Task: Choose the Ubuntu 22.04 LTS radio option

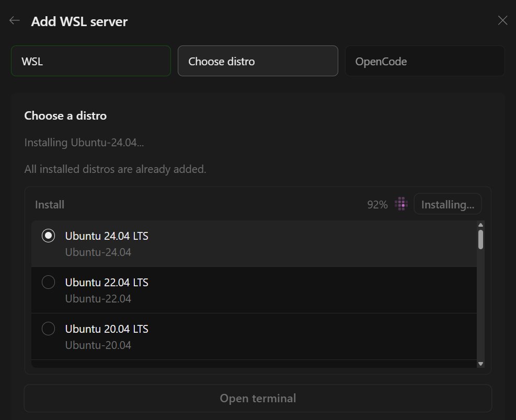Action: (49, 282)
